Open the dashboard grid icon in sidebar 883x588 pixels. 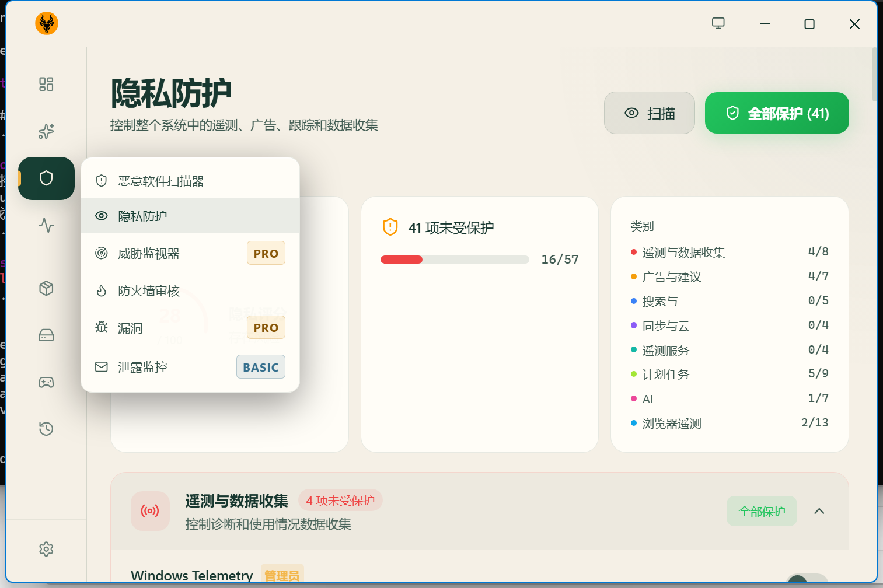46,84
